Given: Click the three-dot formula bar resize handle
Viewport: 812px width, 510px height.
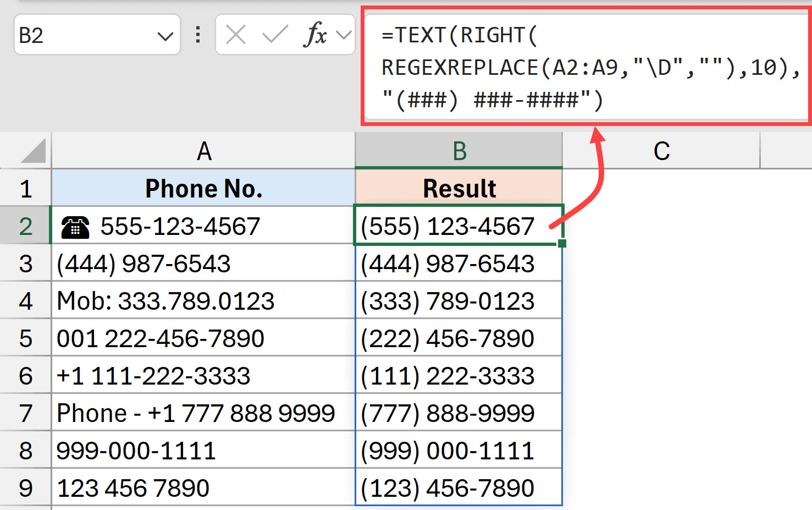Looking at the screenshot, I should point(198,35).
